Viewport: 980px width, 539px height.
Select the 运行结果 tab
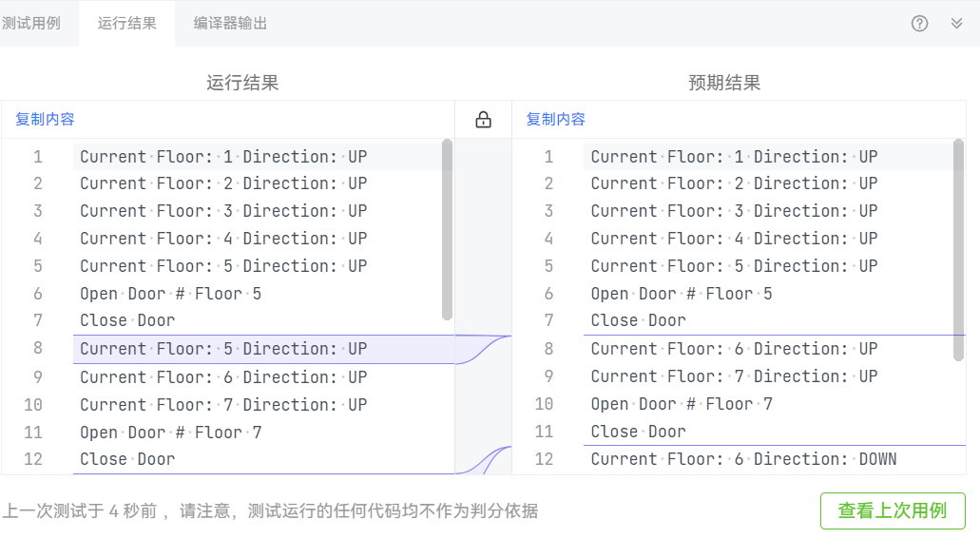pyautogui.click(x=126, y=23)
